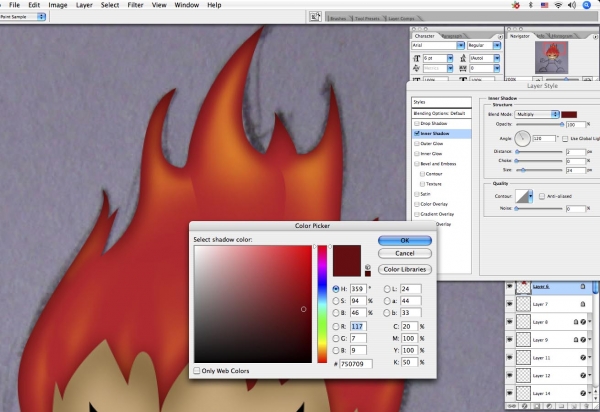Click the add layer mask icon
Screen dimensions: 600x412
coord(537,406)
